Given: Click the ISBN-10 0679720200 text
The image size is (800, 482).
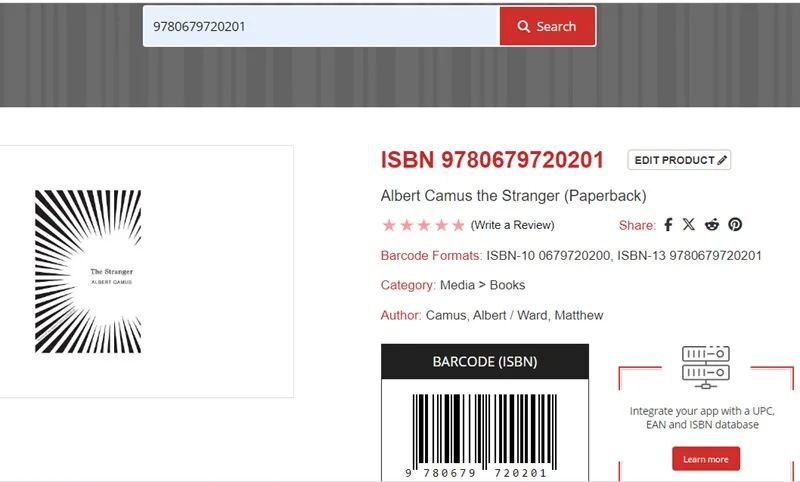Looking at the screenshot, I should tap(548, 256).
